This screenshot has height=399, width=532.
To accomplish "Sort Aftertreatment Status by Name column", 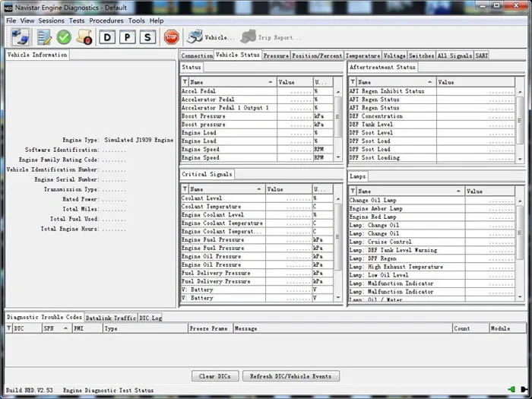I will click(x=396, y=82).
